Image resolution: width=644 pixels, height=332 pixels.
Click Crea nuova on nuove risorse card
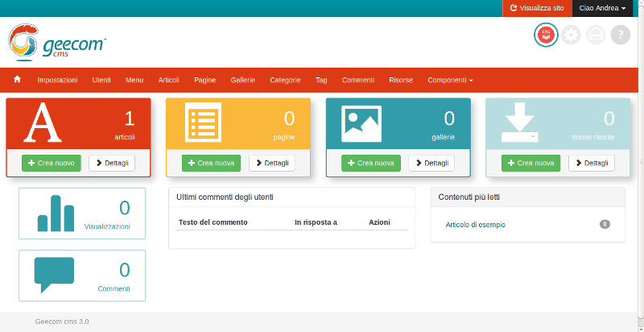530,163
